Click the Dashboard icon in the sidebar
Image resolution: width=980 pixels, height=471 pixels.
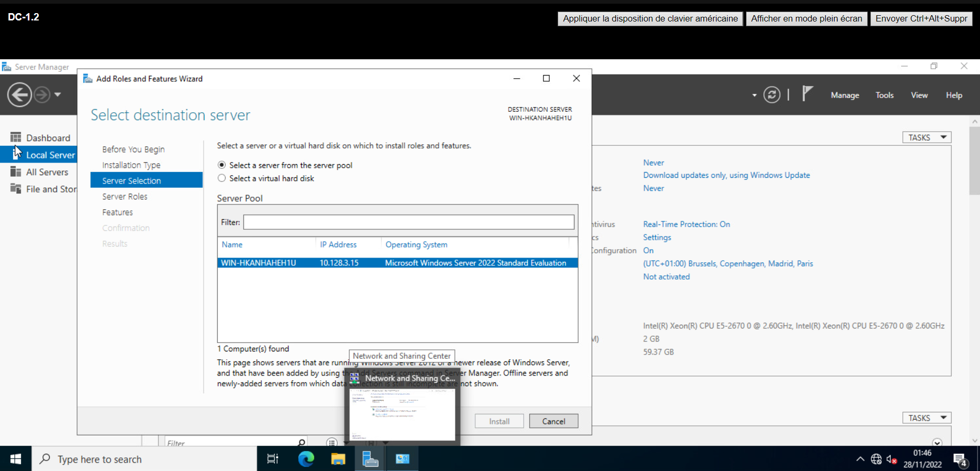pos(16,137)
